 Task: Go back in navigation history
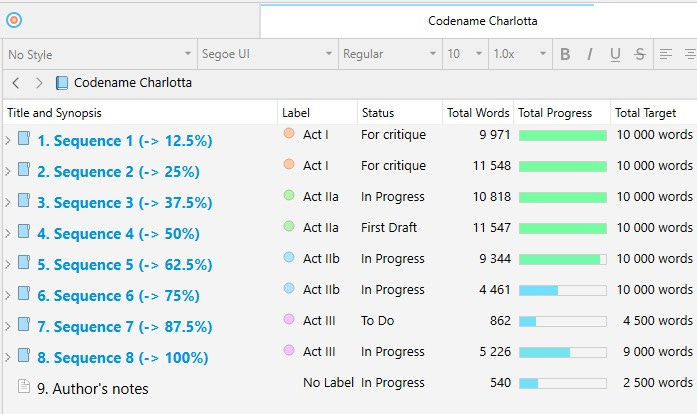16,83
